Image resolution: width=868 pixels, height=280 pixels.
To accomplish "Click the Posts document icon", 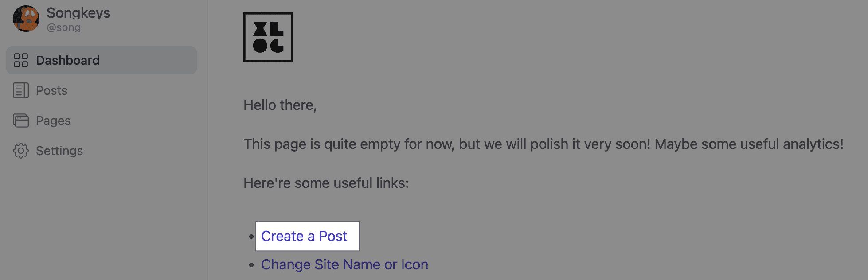I will (x=21, y=90).
